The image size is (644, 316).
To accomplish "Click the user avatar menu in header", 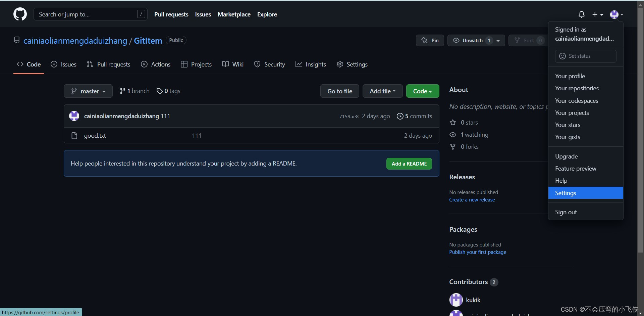I will click(x=616, y=14).
